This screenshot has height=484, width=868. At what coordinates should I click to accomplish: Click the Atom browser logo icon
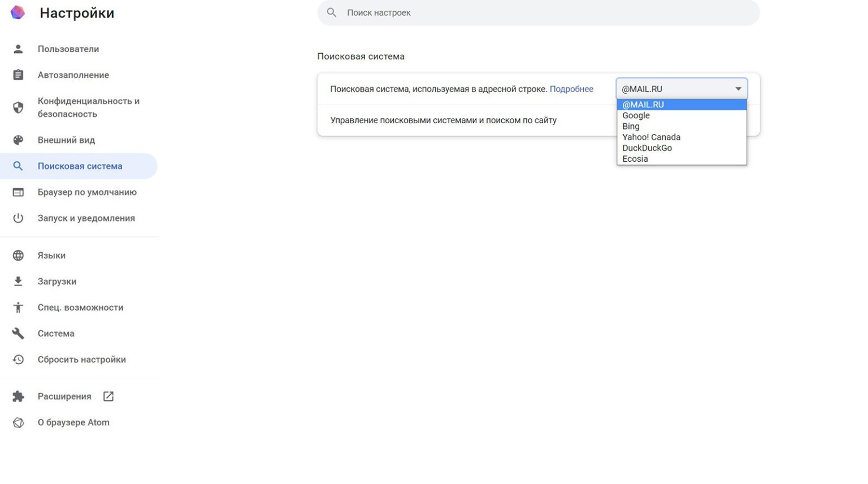pyautogui.click(x=18, y=12)
